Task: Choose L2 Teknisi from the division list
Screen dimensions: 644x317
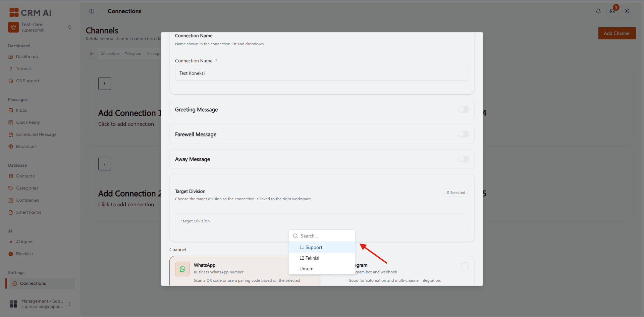Action: click(322, 258)
